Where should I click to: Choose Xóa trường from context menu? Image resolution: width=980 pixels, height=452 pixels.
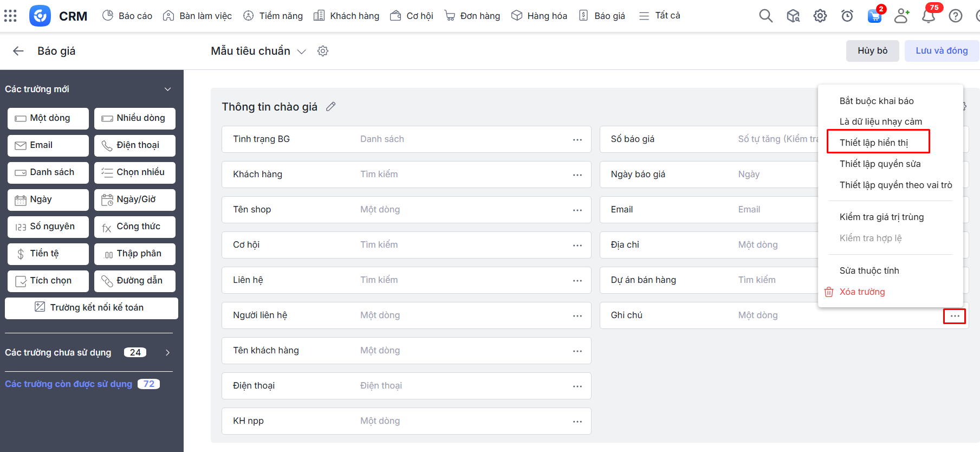pyautogui.click(x=862, y=292)
